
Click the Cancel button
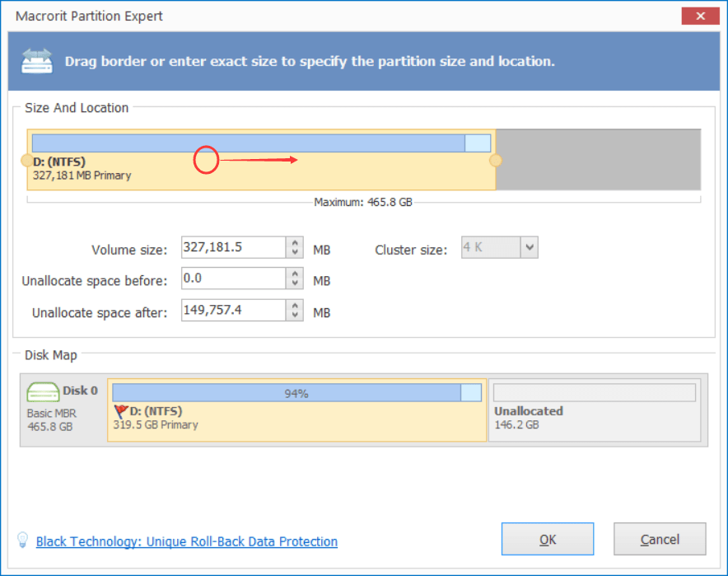[660, 539]
